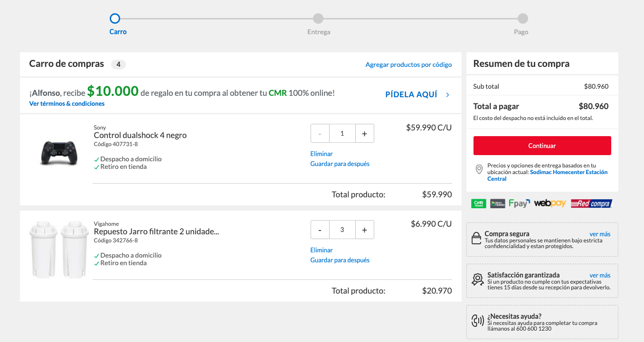Open Repuesto Jarro filtrante product title
This screenshot has width=644, height=342.
[156, 231]
